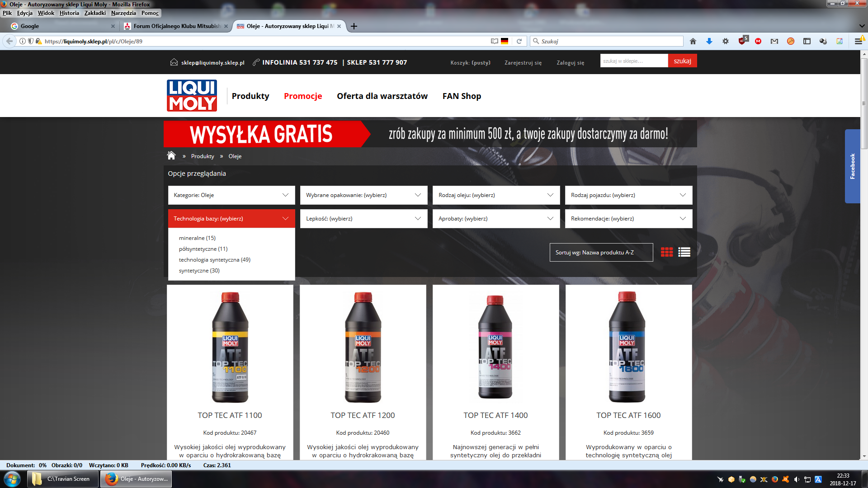Switch to the Forum Mitsubishi tab
Screen dimensions: 868x488
[176, 26]
